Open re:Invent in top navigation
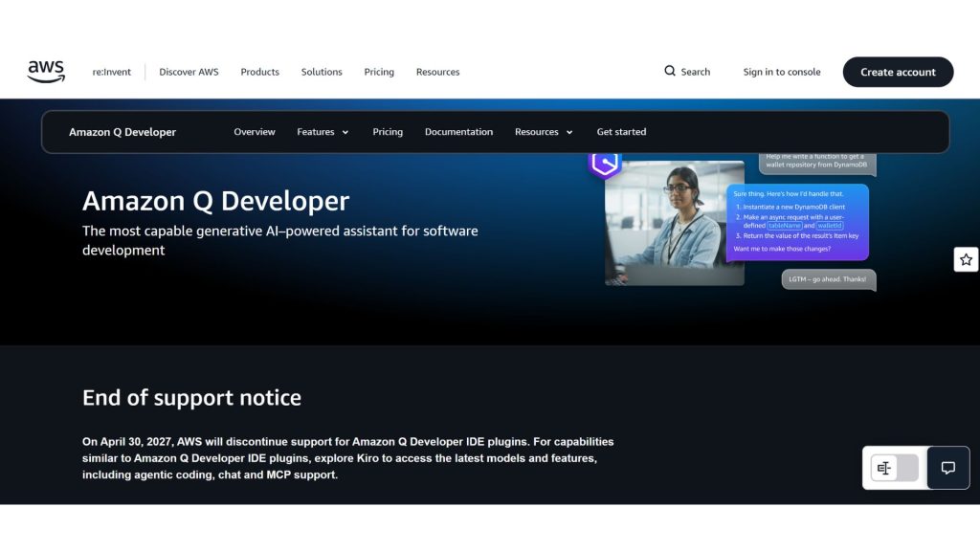Image resolution: width=980 pixels, height=551 pixels. (112, 72)
